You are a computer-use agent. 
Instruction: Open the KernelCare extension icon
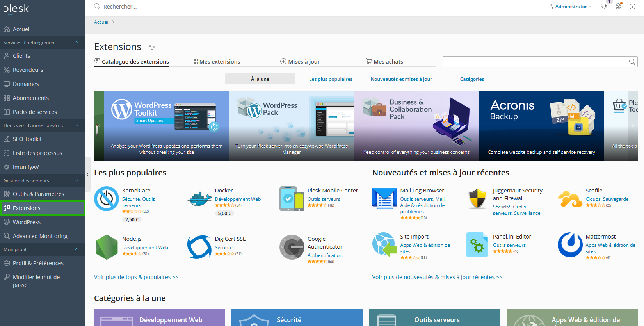(x=107, y=199)
